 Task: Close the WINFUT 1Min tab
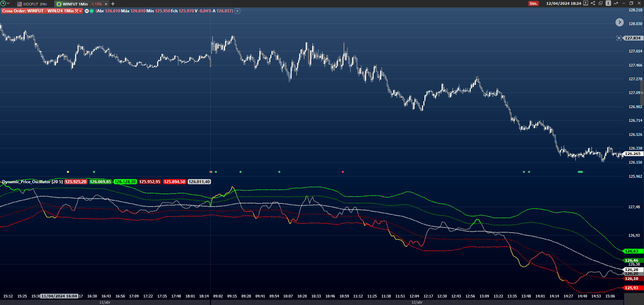coord(106,4)
